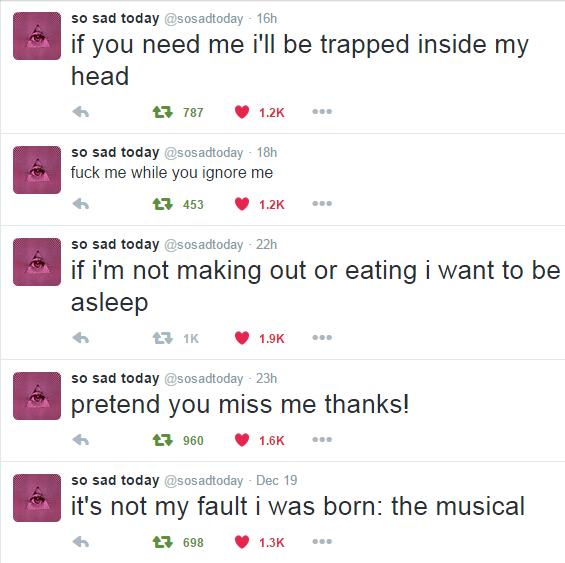565x563 pixels.
Task: Click the 16h timestamp link
Action: [x=267, y=18]
